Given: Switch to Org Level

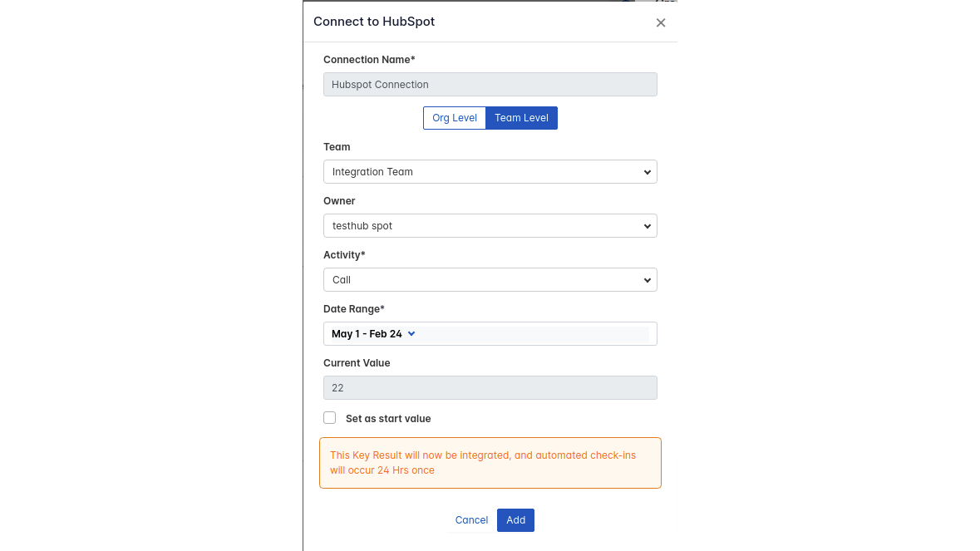Looking at the screenshot, I should click(454, 118).
